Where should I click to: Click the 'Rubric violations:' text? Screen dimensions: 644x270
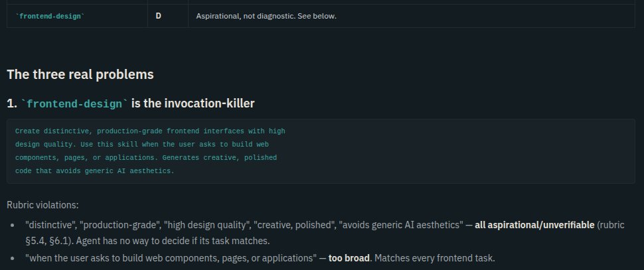coord(42,205)
